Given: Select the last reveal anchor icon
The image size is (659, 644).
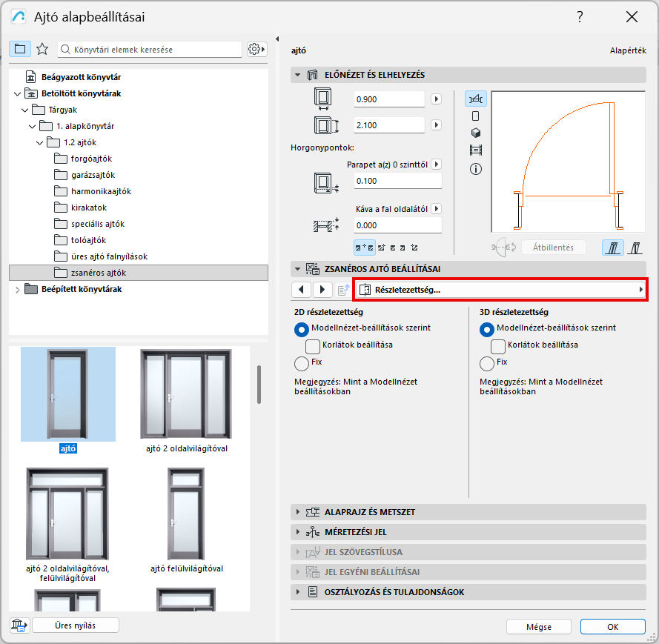Looking at the screenshot, I should (414, 248).
